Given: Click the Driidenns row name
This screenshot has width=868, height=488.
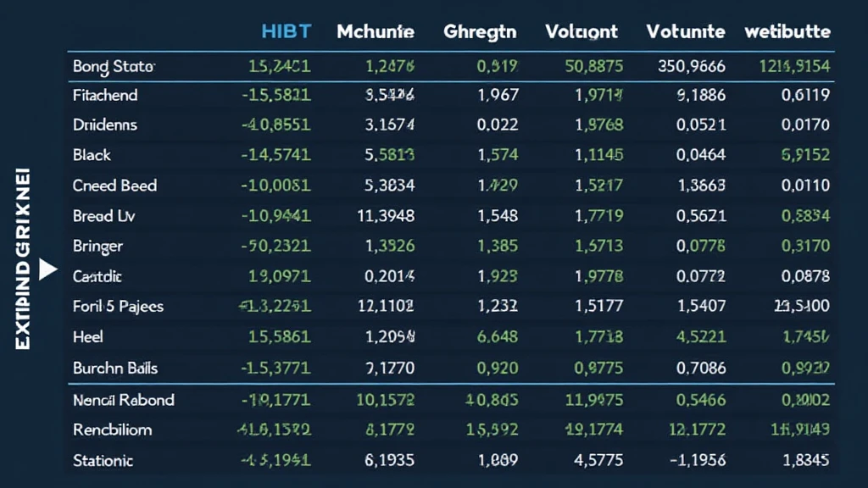Looking at the screenshot, I should tap(105, 125).
